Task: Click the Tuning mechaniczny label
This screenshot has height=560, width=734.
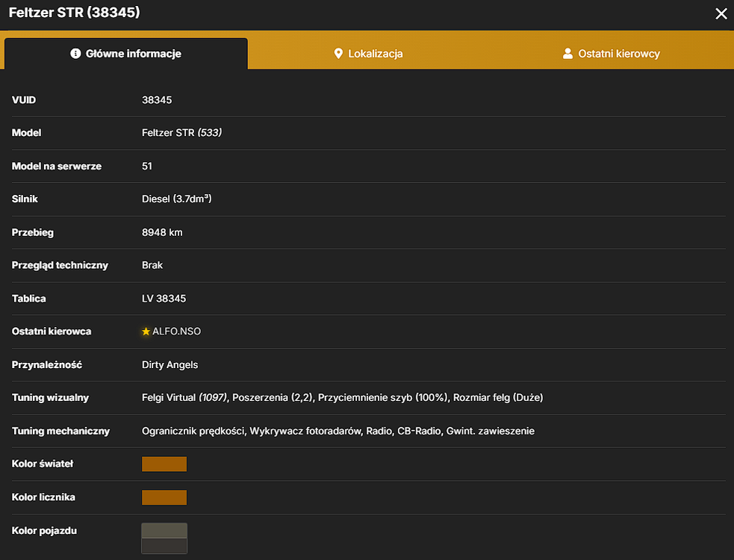Action: pyautogui.click(x=60, y=432)
